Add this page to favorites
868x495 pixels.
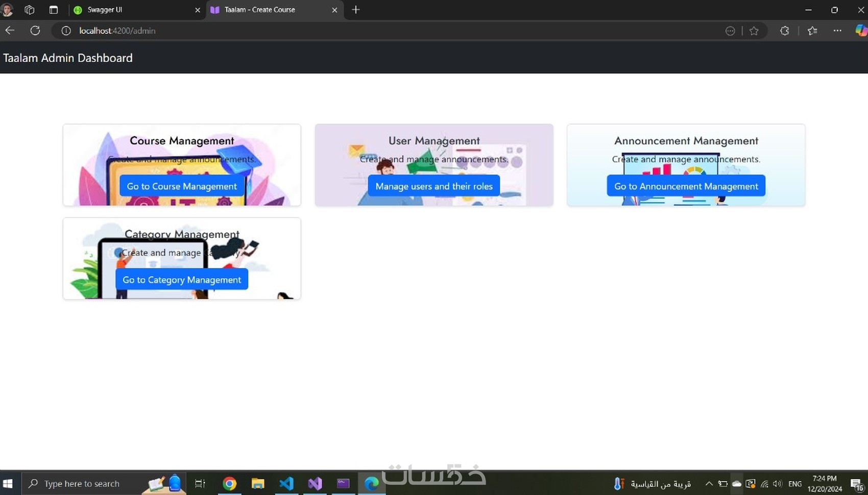click(754, 31)
